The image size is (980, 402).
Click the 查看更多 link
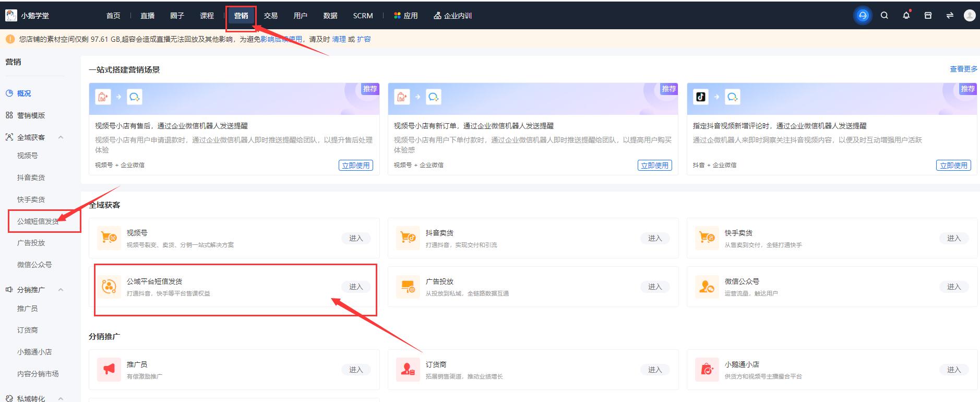pyautogui.click(x=963, y=69)
